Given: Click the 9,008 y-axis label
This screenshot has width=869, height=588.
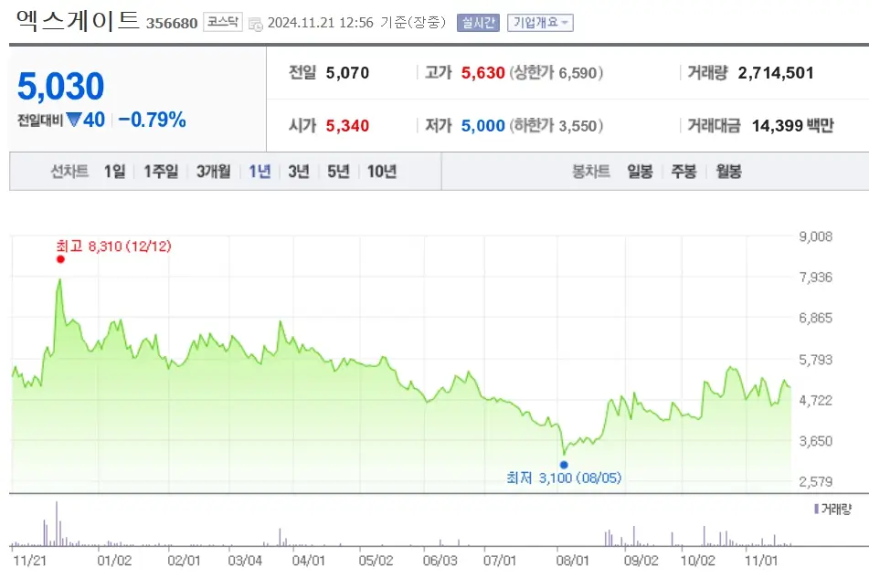Looking at the screenshot, I should 815,236.
